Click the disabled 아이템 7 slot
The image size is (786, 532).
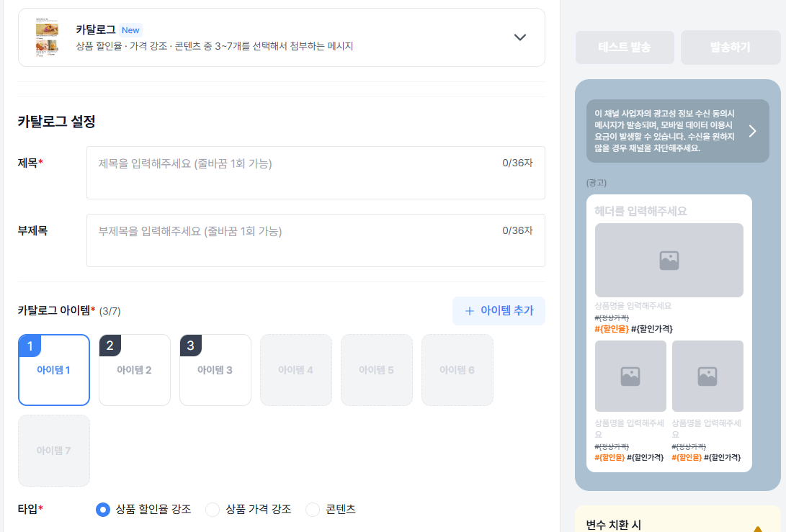point(54,451)
